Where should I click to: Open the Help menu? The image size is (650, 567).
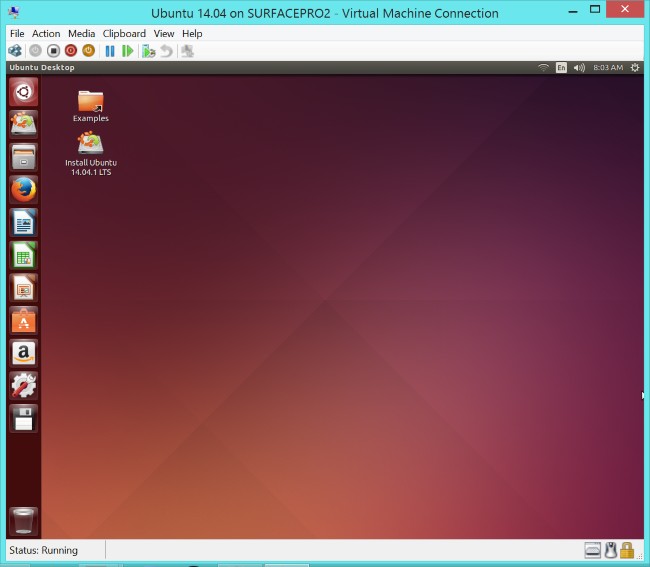pyautogui.click(x=192, y=34)
